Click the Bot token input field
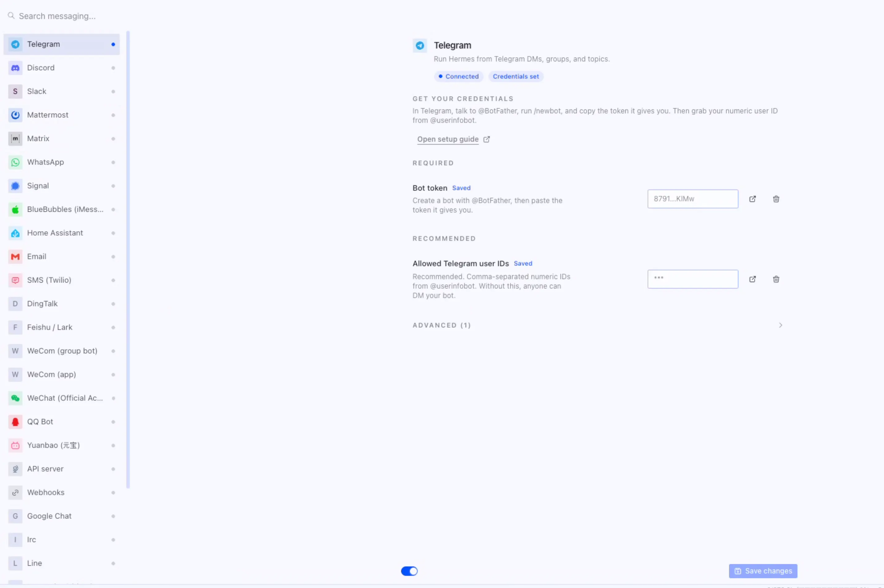884x588 pixels. (692, 199)
